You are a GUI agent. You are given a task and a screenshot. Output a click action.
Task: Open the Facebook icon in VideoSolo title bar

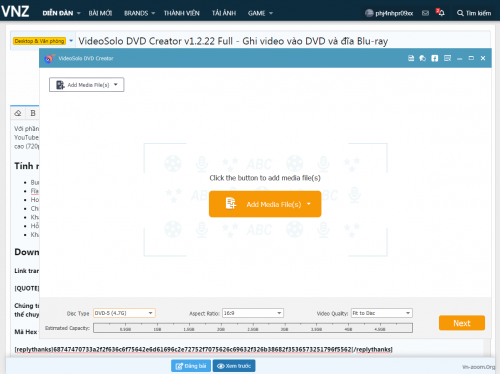click(435, 58)
